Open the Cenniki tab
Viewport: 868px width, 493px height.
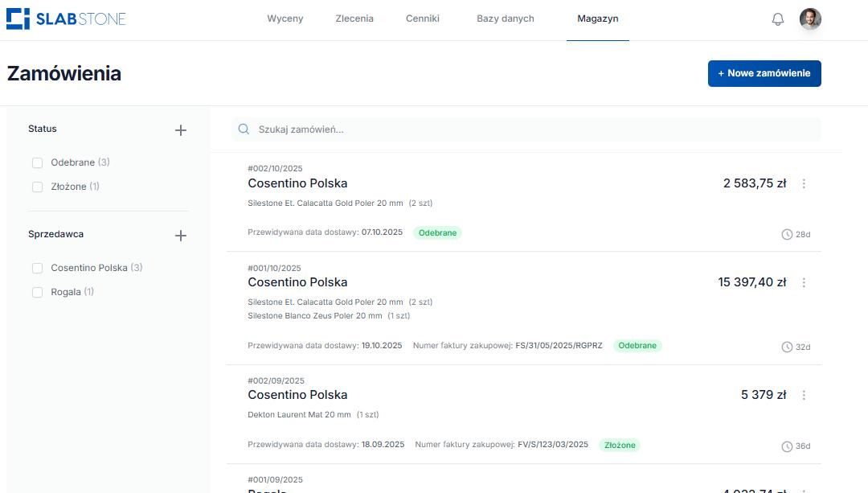pyautogui.click(x=423, y=18)
